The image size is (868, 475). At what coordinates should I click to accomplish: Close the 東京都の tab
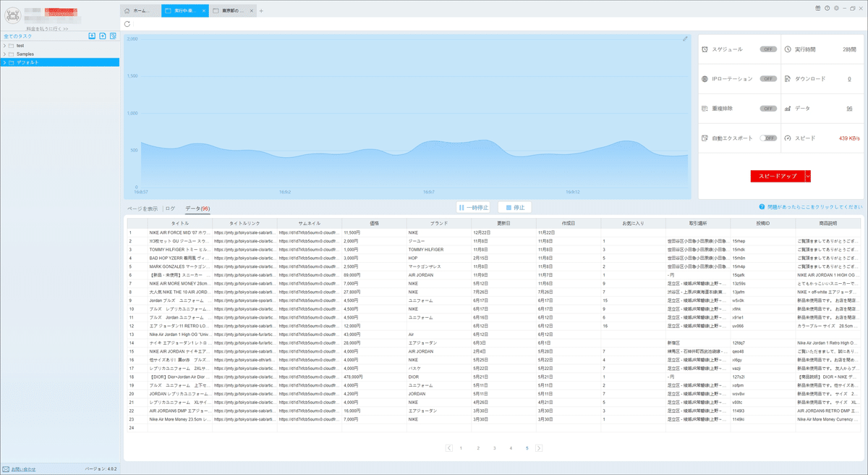point(251,11)
